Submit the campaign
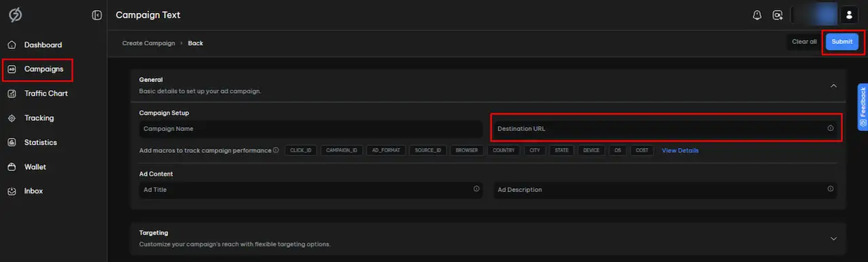Viewport: 868px width, 262px height. [x=842, y=42]
